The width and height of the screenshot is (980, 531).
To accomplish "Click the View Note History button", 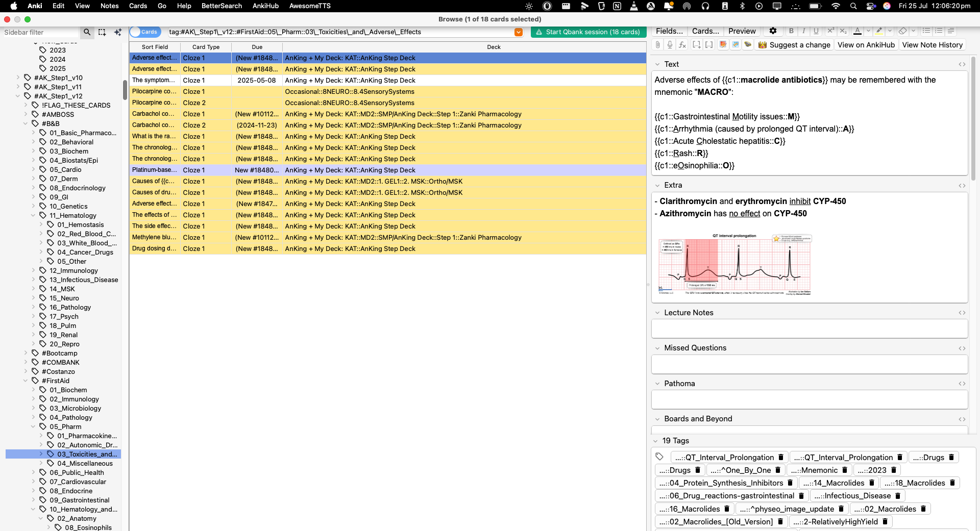I will coord(932,45).
